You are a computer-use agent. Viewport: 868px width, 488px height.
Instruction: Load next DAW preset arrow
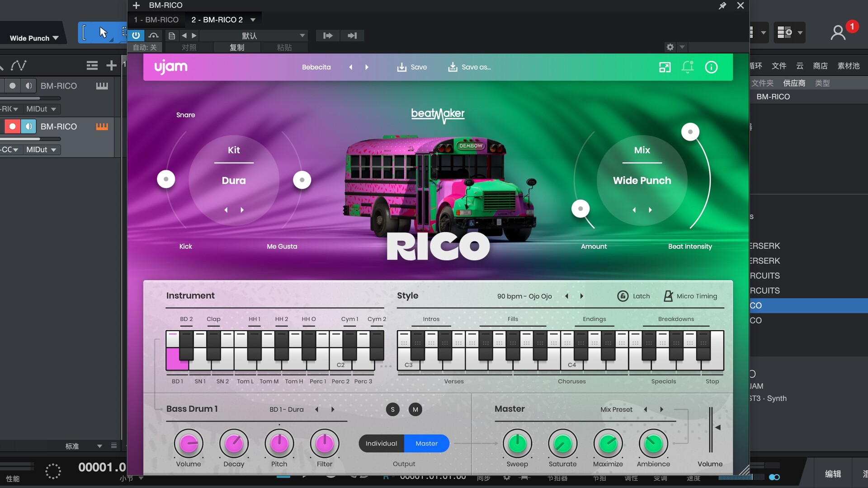(x=194, y=36)
